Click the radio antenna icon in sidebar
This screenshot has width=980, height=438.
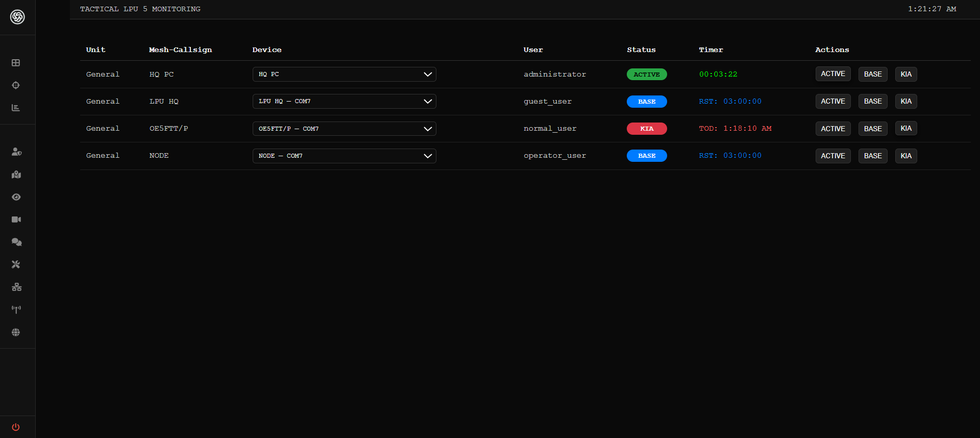pos(16,309)
